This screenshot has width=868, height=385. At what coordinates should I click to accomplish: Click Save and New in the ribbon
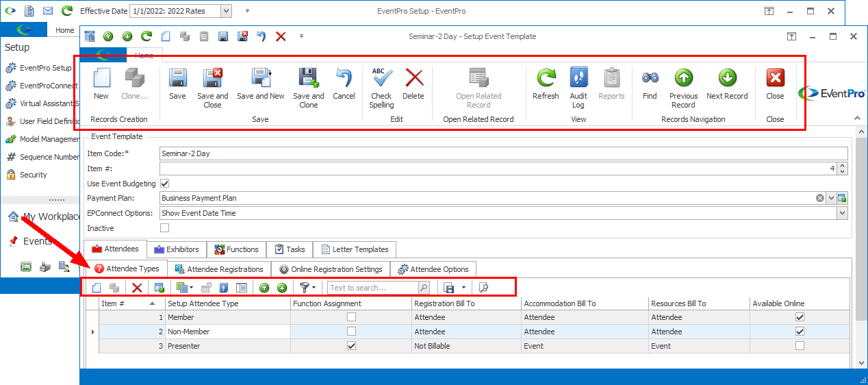261,84
